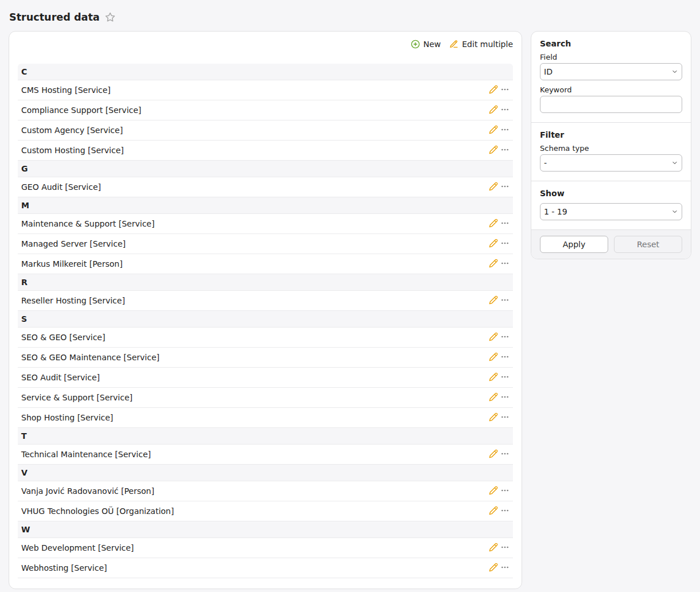Open more options for CMS Hosting
Image resolution: width=700 pixels, height=592 pixels.
pyautogui.click(x=505, y=89)
